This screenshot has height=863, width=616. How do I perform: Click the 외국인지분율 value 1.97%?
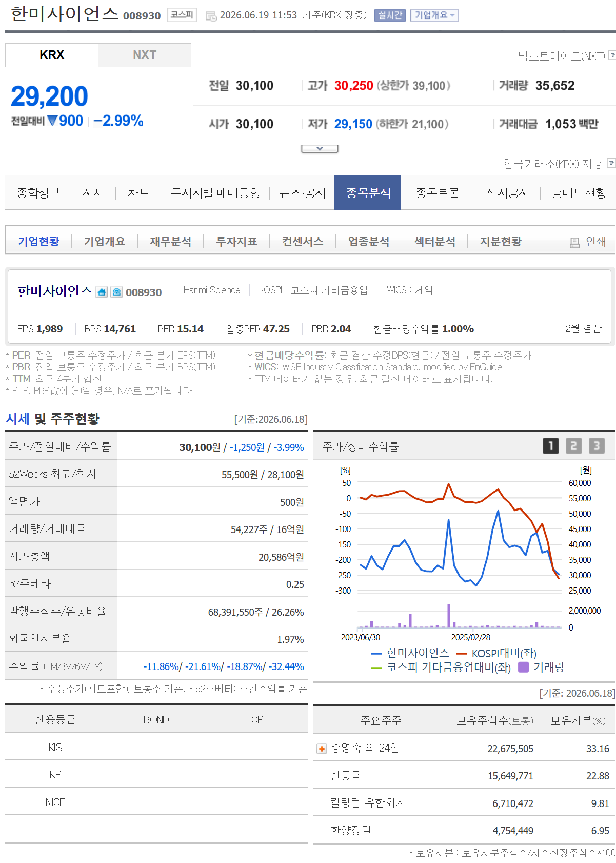click(x=290, y=639)
